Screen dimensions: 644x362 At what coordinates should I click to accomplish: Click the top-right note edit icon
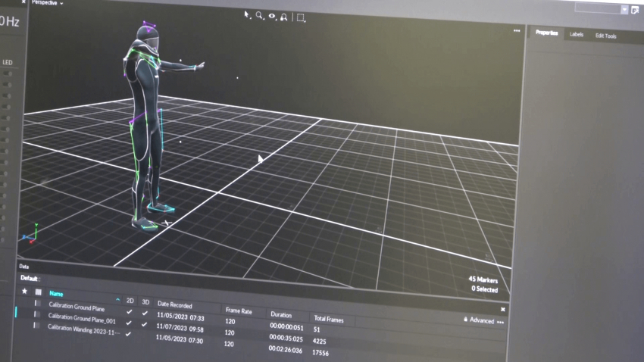click(636, 9)
